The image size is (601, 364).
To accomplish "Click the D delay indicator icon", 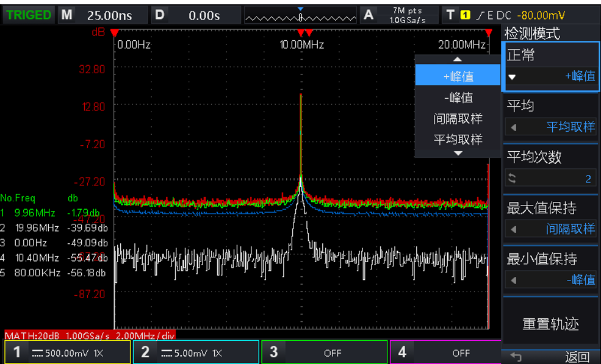I will [159, 15].
